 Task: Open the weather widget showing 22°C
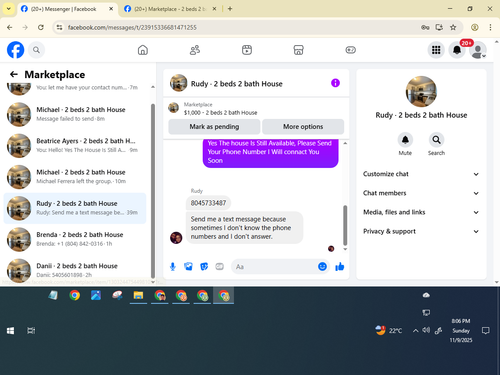[x=389, y=330]
